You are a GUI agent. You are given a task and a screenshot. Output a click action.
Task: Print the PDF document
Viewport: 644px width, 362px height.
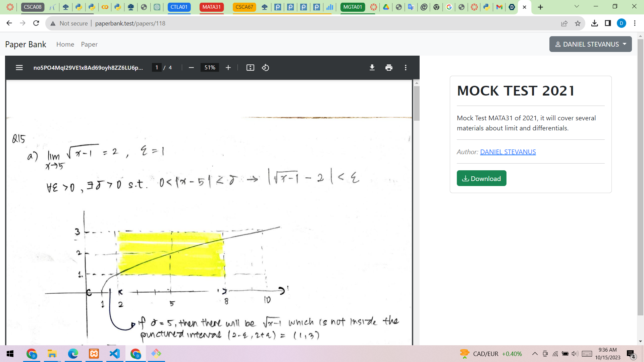(389, 68)
